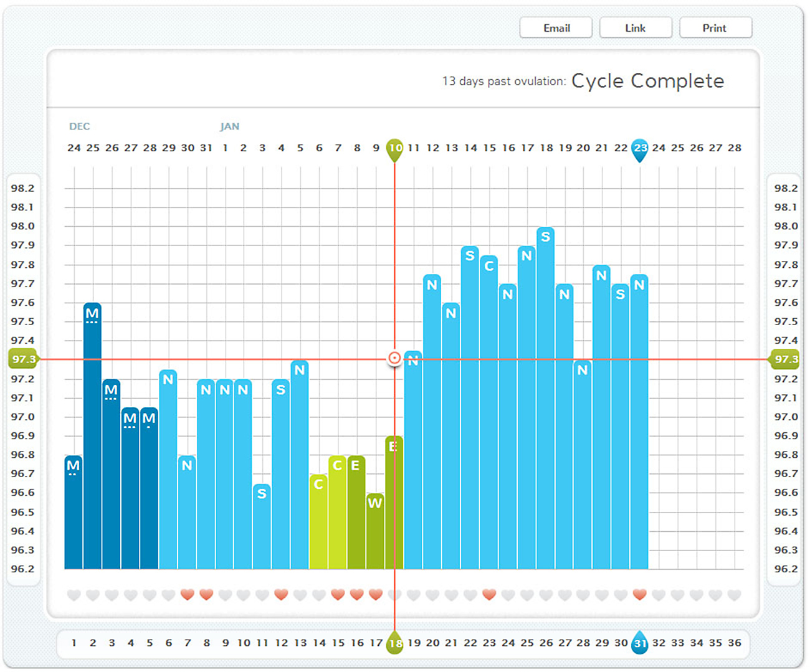This screenshot has height=672, width=810.
Task: Click the crosshair target icon at the coverline intersection
Action: click(394, 358)
